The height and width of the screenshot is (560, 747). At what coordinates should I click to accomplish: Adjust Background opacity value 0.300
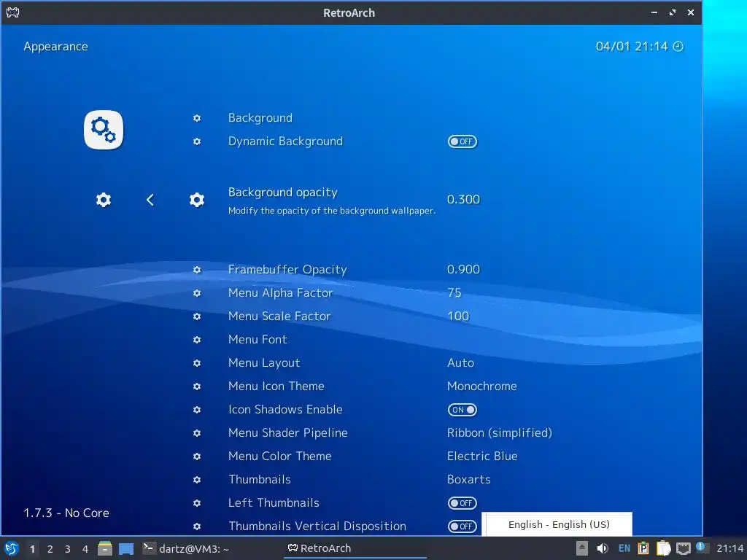coord(463,200)
